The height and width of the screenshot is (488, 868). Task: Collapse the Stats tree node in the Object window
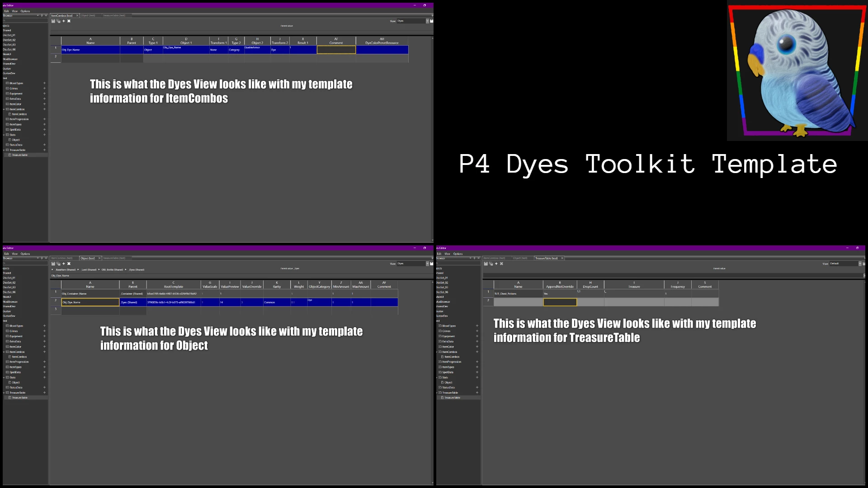point(4,377)
